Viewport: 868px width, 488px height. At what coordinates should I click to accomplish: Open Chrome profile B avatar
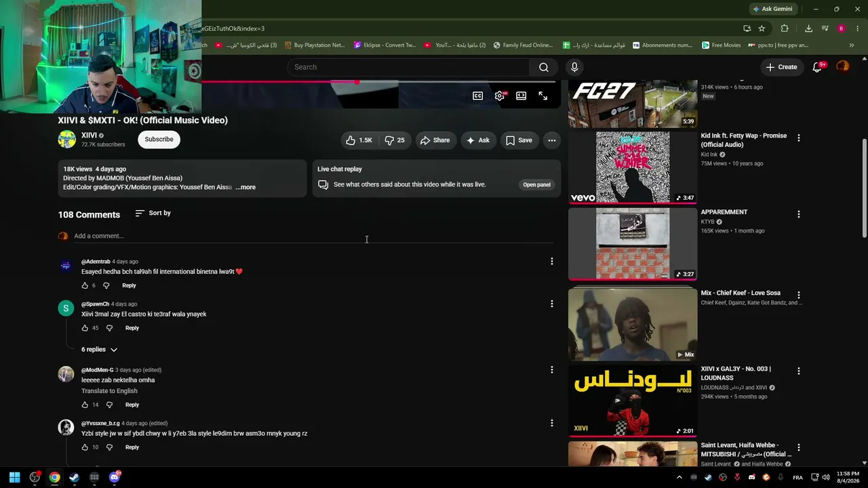coord(842,28)
